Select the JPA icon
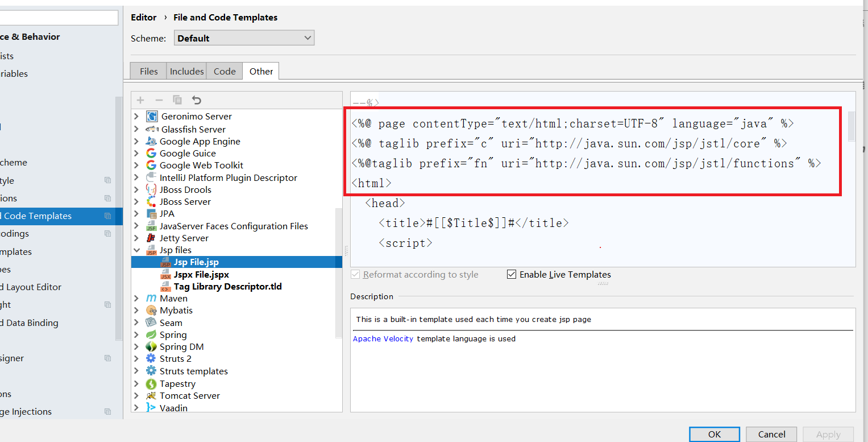The image size is (868, 442). [151, 214]
